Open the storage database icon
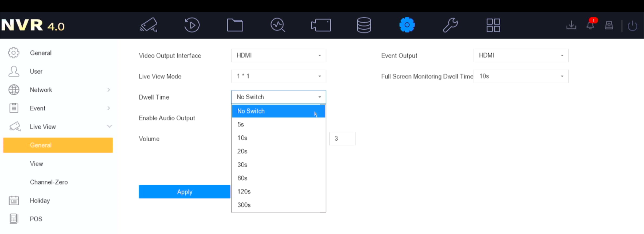Image resolution: width=644 pixels, height=234 pixels. pyautogui.click(x=364, y=25)
